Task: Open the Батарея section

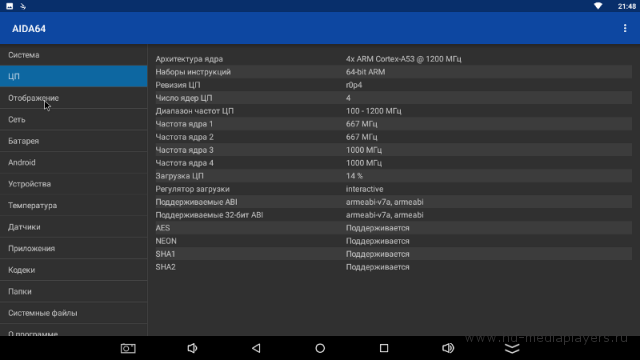Action: pyautogui.click(x=73, y=141)
